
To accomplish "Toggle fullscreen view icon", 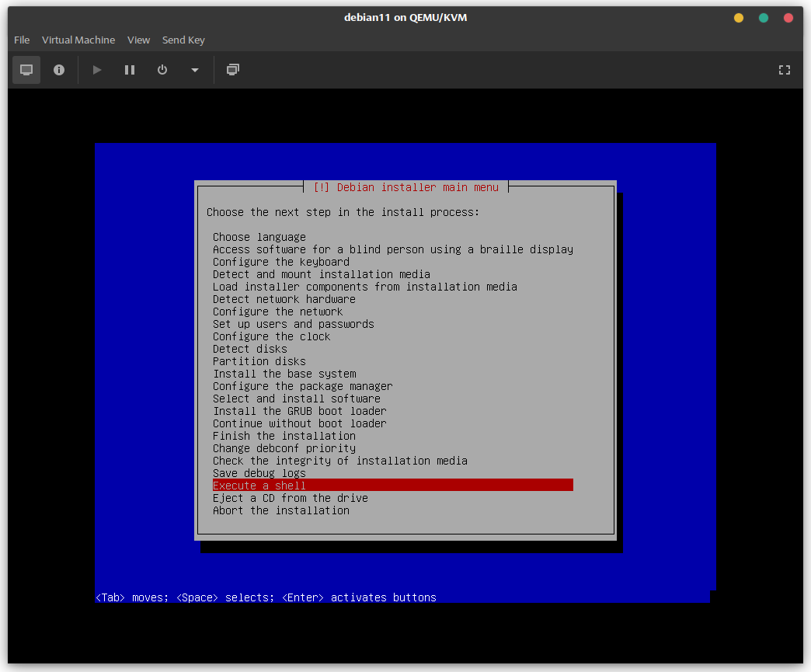I will pos(785,70).
